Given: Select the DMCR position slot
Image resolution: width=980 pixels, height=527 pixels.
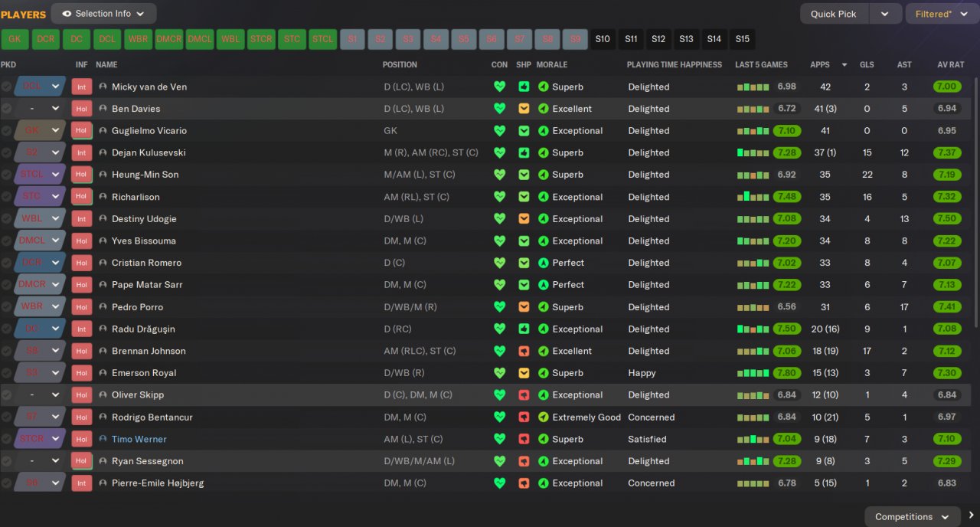Looking at the screenshot, I should click(x=168, y=39).
